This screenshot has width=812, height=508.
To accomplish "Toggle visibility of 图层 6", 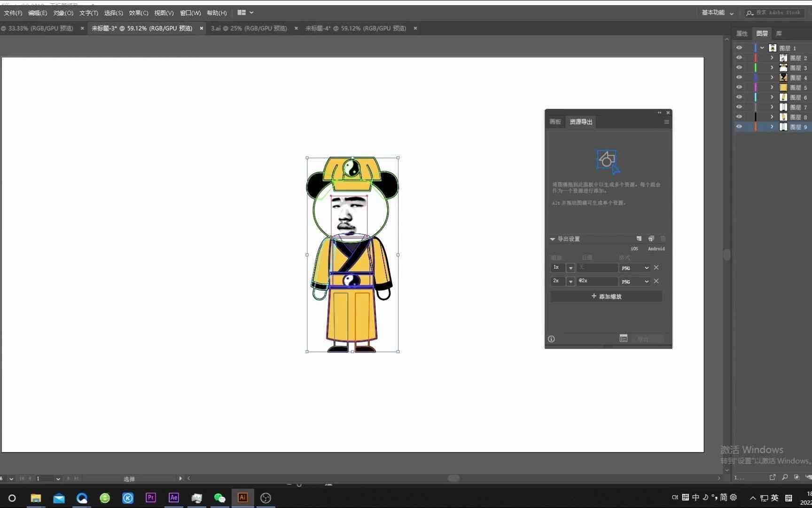I will tap(739, 97).
